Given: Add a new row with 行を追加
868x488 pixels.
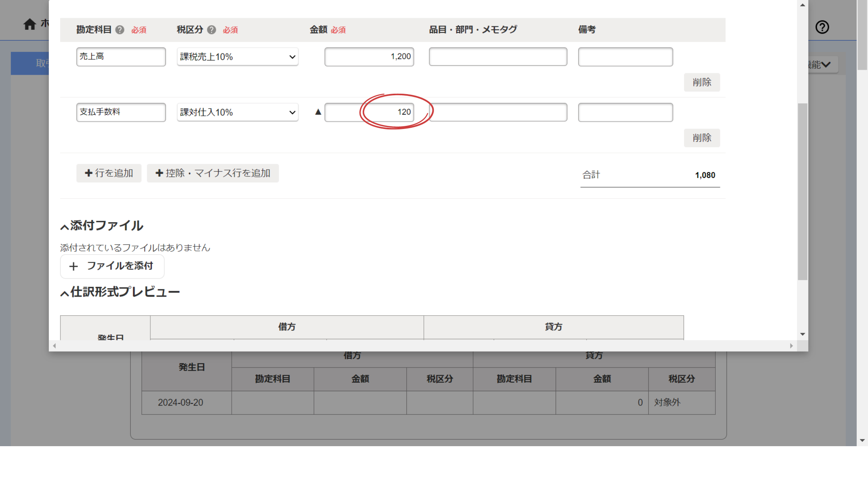Looking at the screenshot, I should [x=109, y=173].
